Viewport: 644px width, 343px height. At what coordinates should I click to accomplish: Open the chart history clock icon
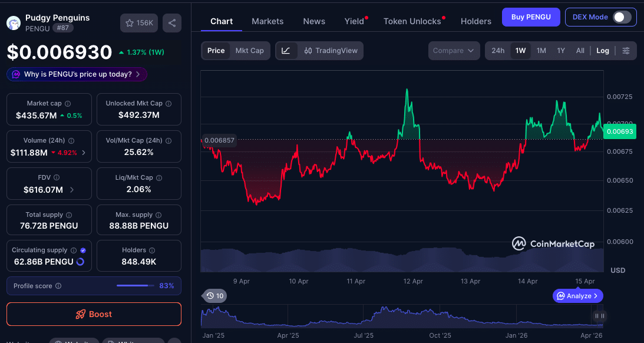click(210, 295)
